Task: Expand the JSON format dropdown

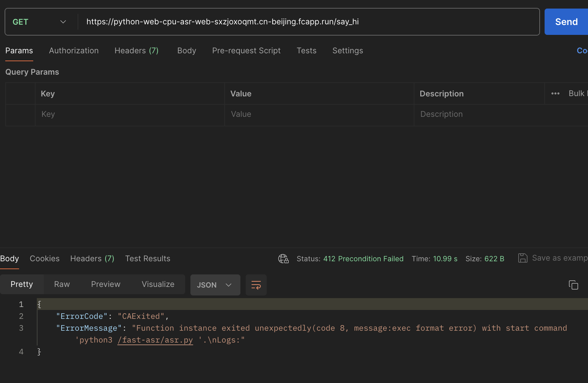Action: 215,285
